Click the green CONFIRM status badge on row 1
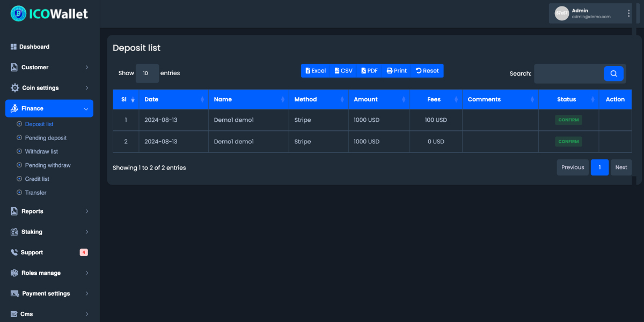 pos(568,120)
